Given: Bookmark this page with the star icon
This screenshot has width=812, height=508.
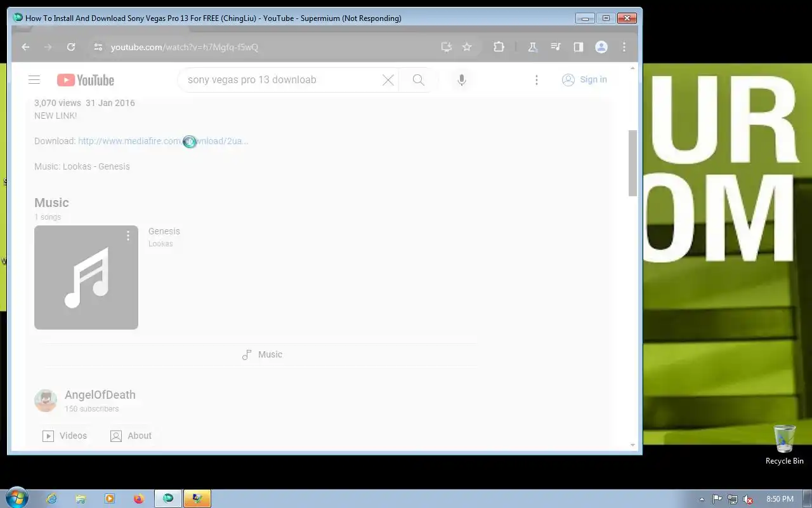Looking at the screenshot, I should coord(467,47).
